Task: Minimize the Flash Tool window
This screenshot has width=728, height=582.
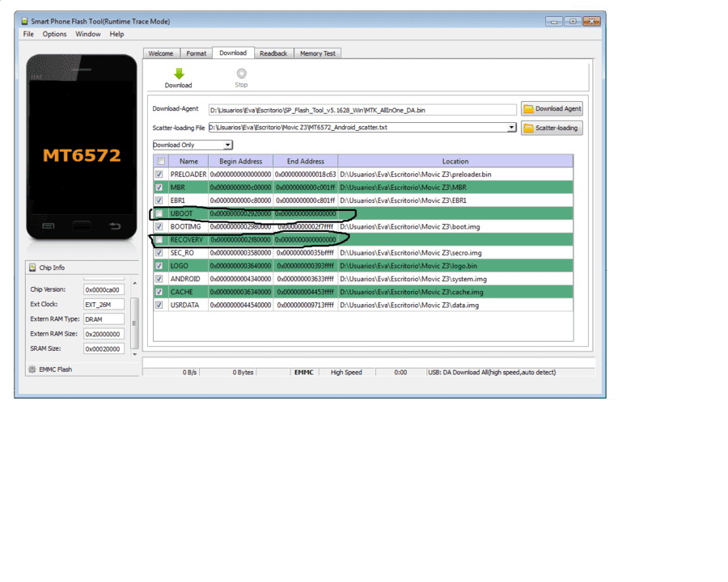Action: (554, 21)
